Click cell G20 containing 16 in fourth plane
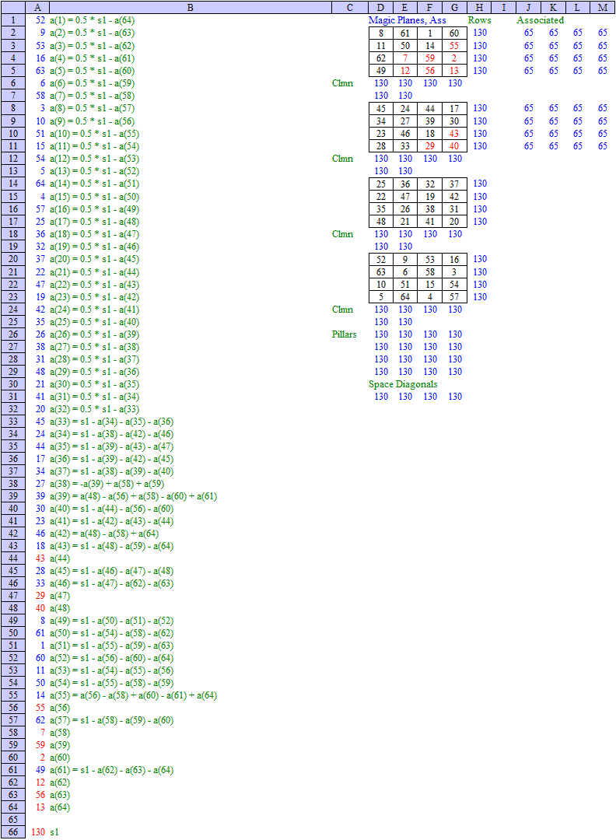Viewport: 616px width, 840px height. [454, 260]
